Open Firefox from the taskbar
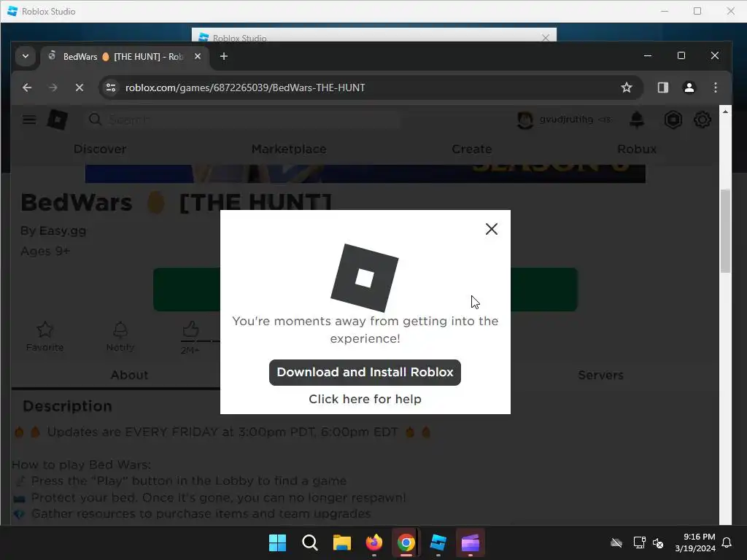Image resolution: width=747 pixels, height=560 pixels. [374, 542]
